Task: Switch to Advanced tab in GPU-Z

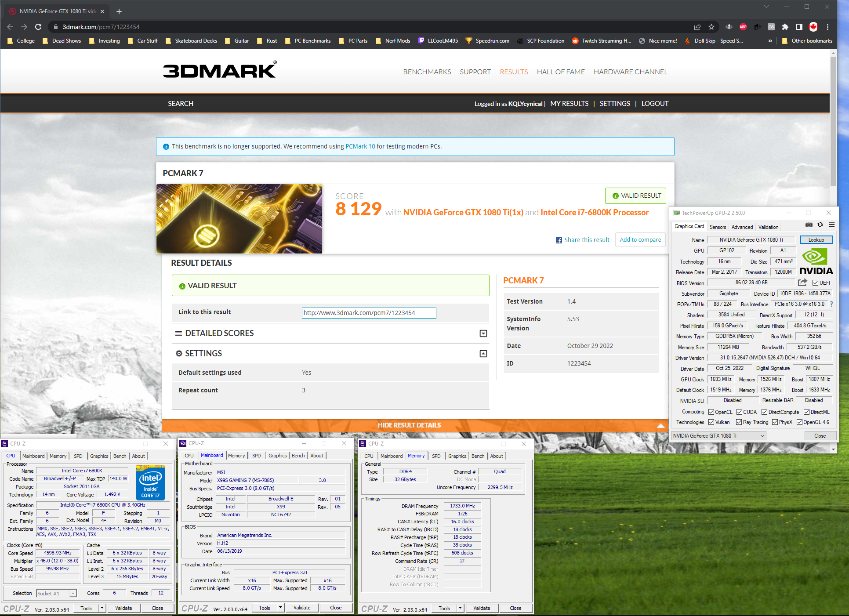Action: [742, 227]
